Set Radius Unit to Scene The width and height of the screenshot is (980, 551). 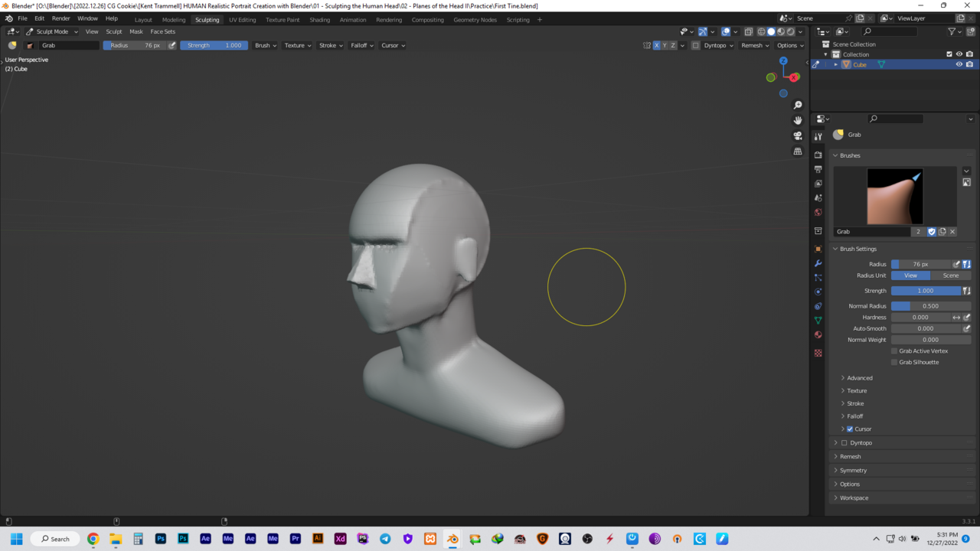[x=950, y=275]
